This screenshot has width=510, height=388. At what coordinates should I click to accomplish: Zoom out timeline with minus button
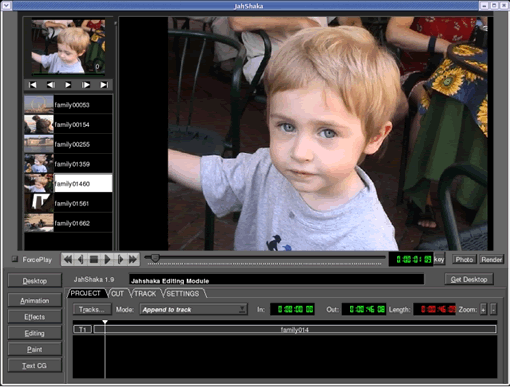(493, 309)
